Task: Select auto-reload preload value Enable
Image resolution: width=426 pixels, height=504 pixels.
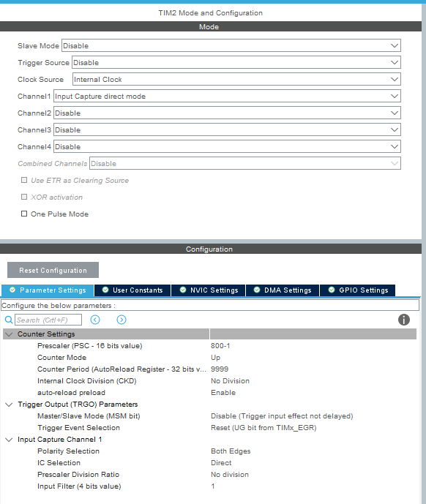Action: pyautogui.click(x=223, y=393)
